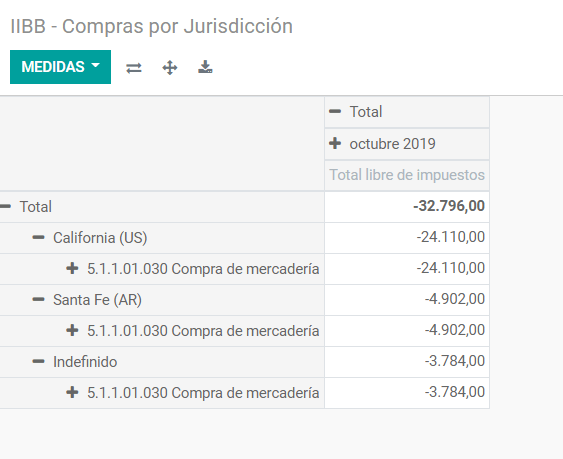The width and height of the screenshot is (563, 459).
Task: Expand Compra de mercadería under Indefinido
Action: (x=162, y=393)
